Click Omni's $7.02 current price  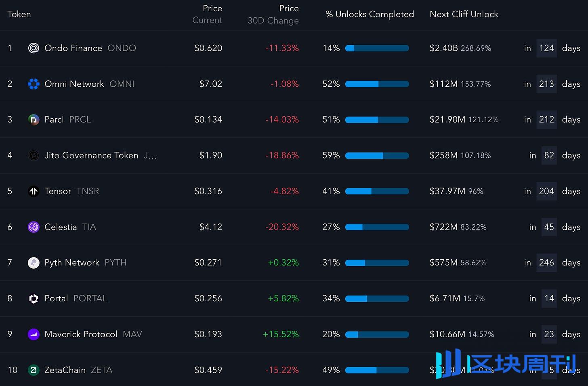211,84
